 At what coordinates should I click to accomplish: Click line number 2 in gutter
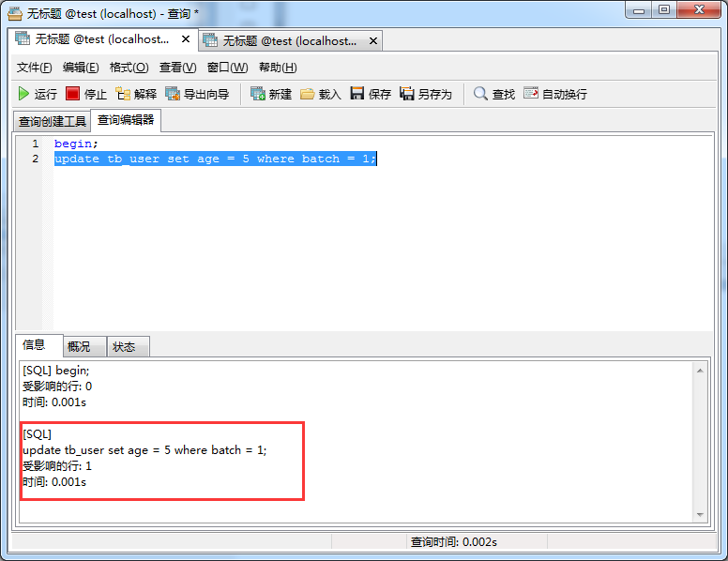36,159
